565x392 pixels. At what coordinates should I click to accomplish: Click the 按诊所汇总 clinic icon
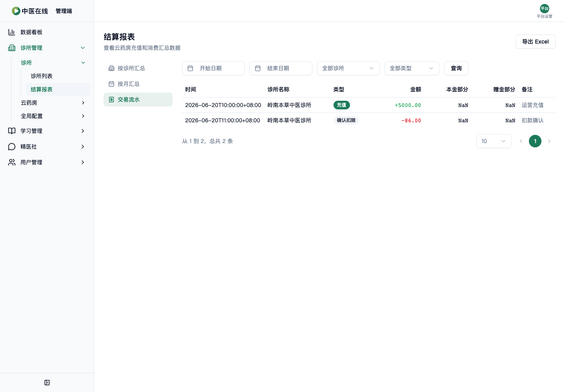(111, 68)
